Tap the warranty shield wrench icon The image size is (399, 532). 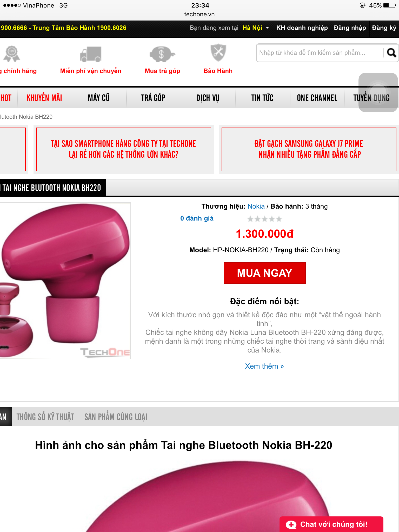(x=218, y=53)
